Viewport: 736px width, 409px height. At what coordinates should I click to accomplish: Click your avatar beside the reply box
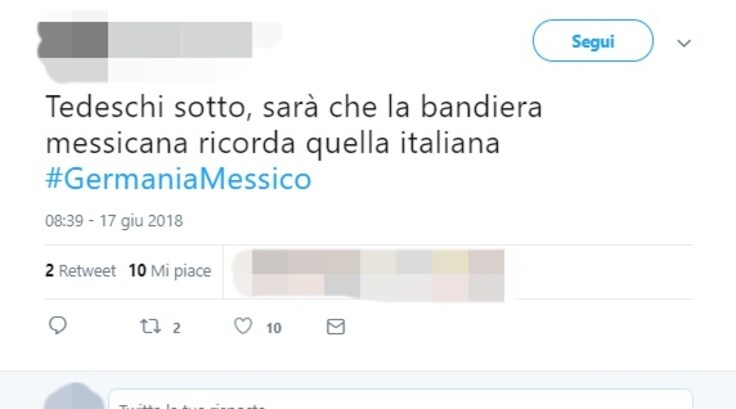tap(74, 397)
